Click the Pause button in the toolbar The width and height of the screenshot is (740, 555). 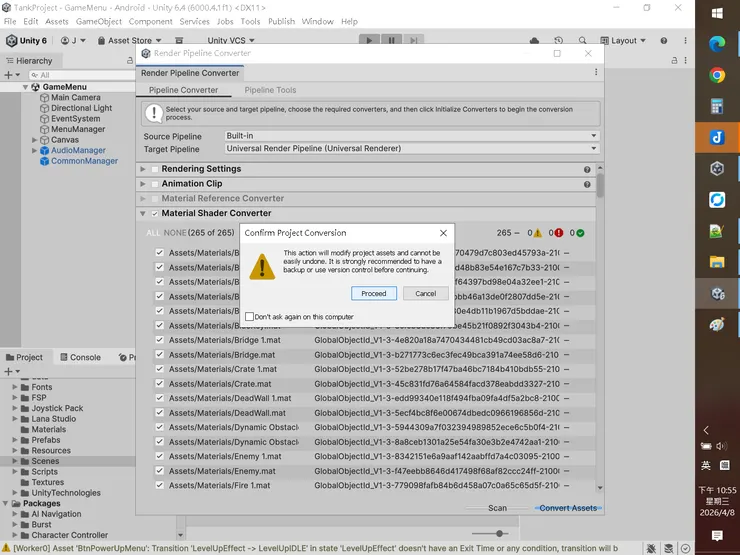391,41
